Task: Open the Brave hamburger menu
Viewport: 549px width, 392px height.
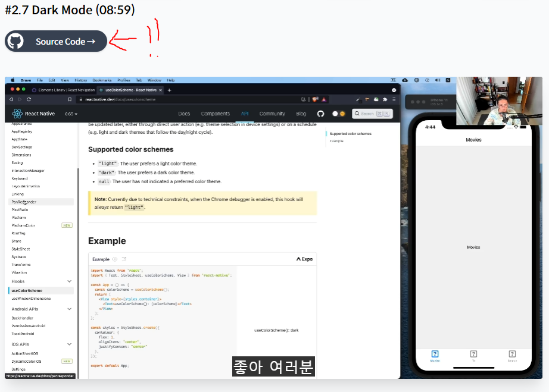Action: [x=394, y=99]
